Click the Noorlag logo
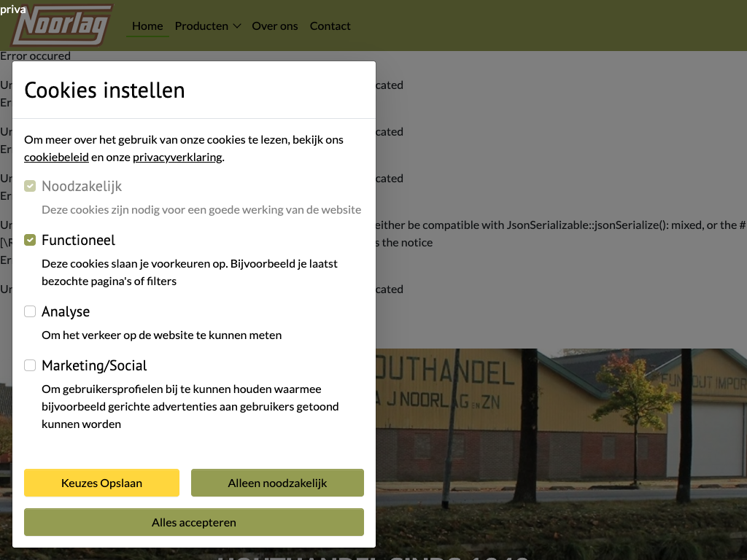This screenshot has height=560, width=747. tap(62, 26)
